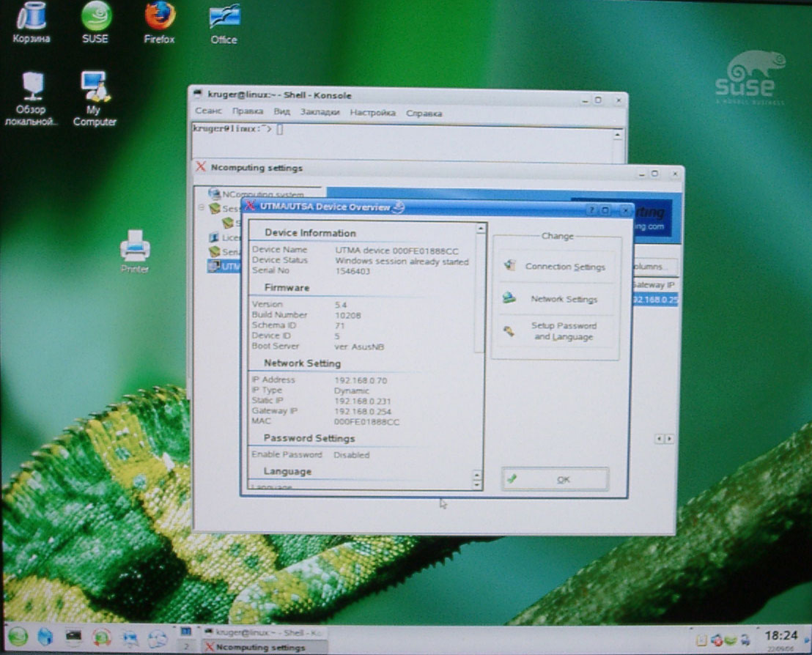Image resolution: width=812 pixels, height=655 pixels.
Task: Click the Static IP value 192.168.0.231
Action: [x=363, y=401]
